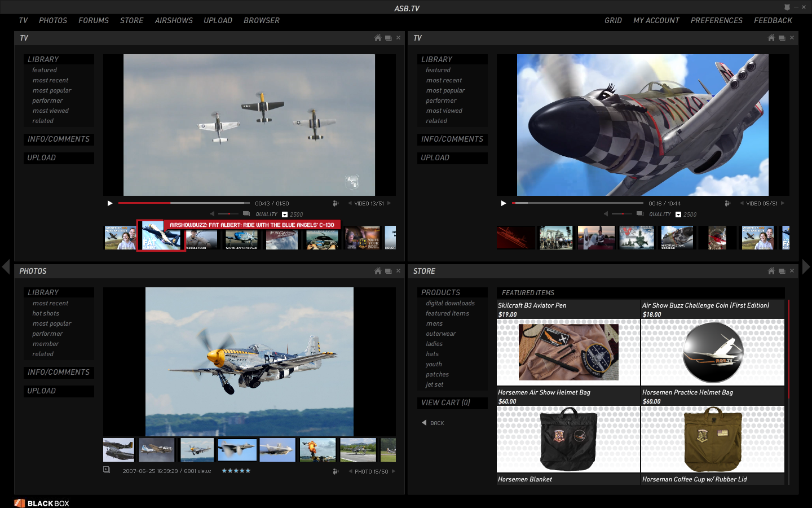812x508 pixels.
Task: Click the large right-edge page arrow
Action: pyautogui.click(x=806, y=266)
